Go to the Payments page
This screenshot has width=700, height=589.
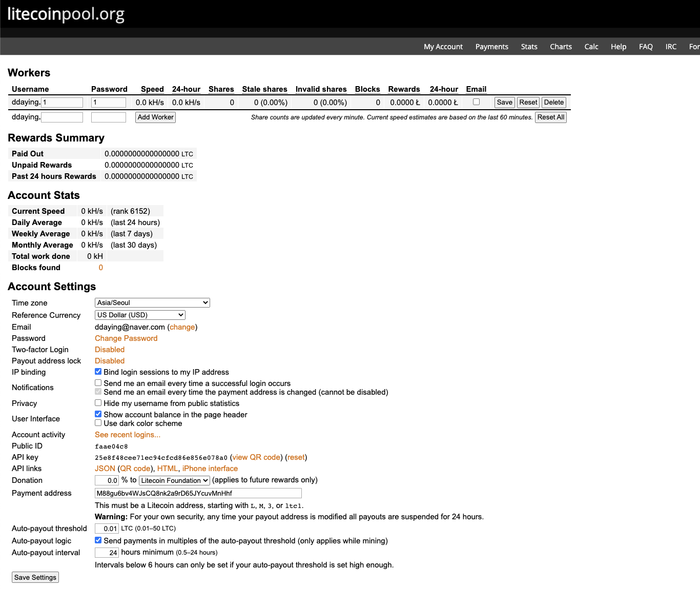492,47
